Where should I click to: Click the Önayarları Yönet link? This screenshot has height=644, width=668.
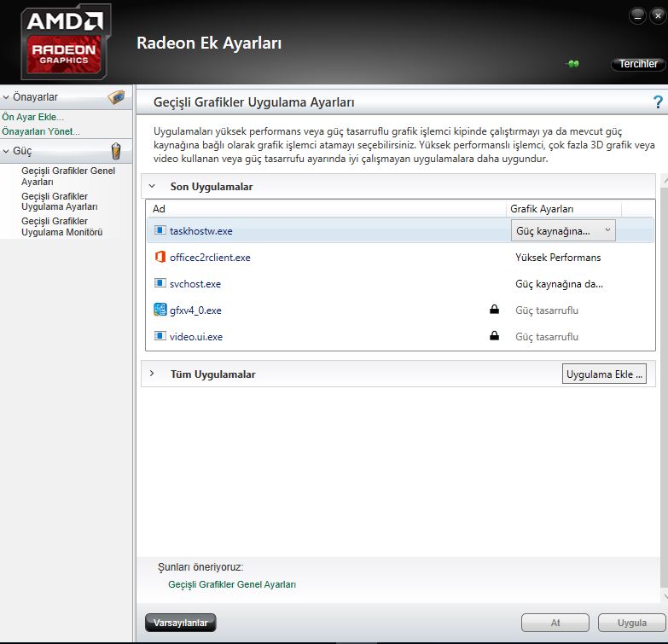point(41,131)
